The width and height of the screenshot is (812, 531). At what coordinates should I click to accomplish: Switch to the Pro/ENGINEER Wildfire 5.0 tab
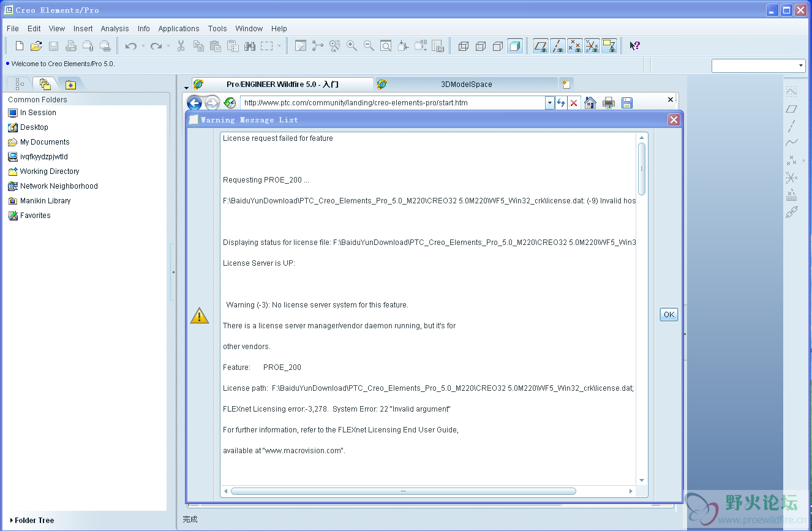[x=282, y=84]
